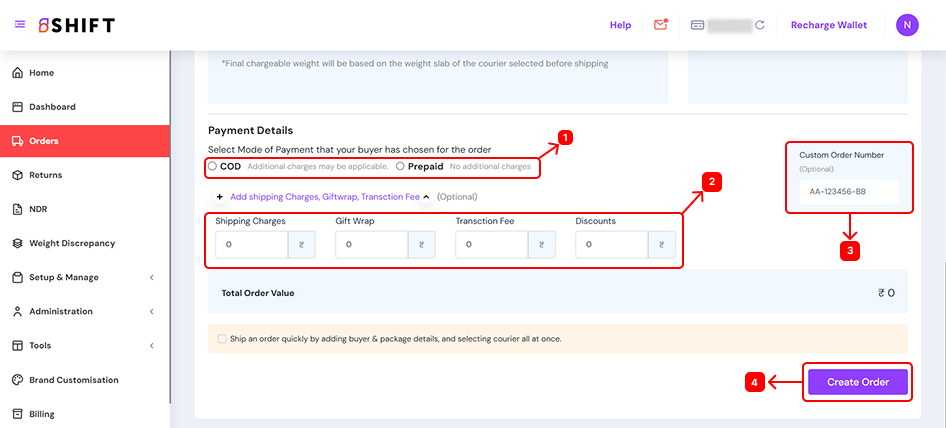Click the Create Order button

(857, 382)
